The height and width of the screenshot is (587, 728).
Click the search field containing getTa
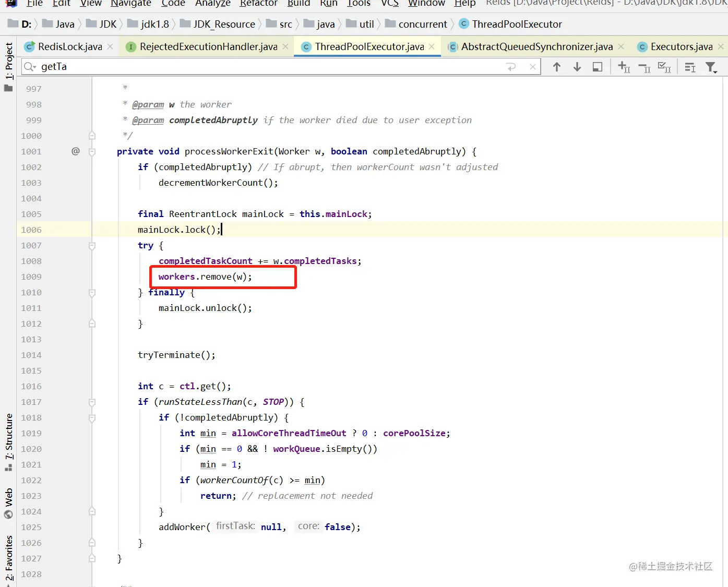281,67
